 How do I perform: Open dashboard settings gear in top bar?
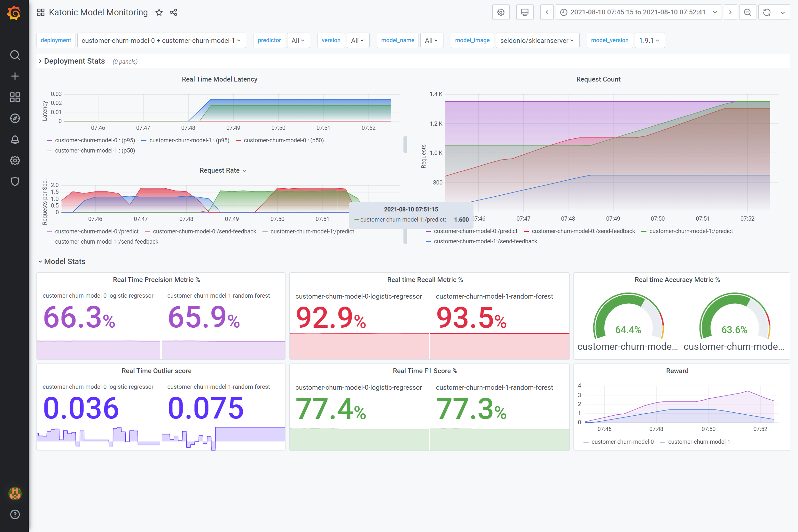coord(500,12)
